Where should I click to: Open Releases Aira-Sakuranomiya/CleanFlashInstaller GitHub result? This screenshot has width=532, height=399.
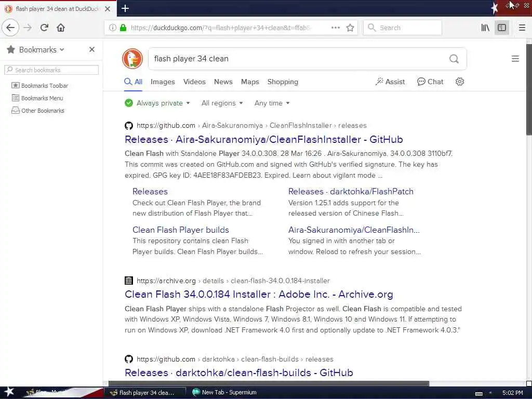[x=263, y=139]
